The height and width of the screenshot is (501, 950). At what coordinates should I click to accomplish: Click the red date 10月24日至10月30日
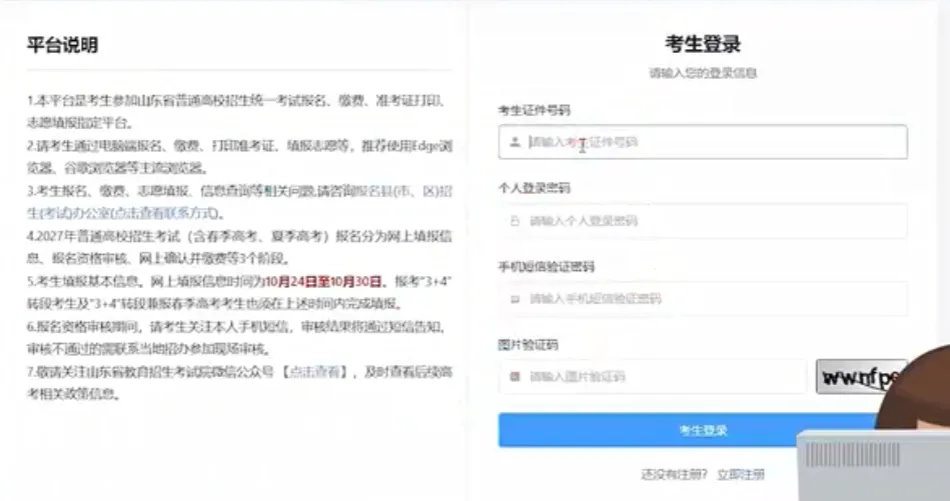[324, 282]
